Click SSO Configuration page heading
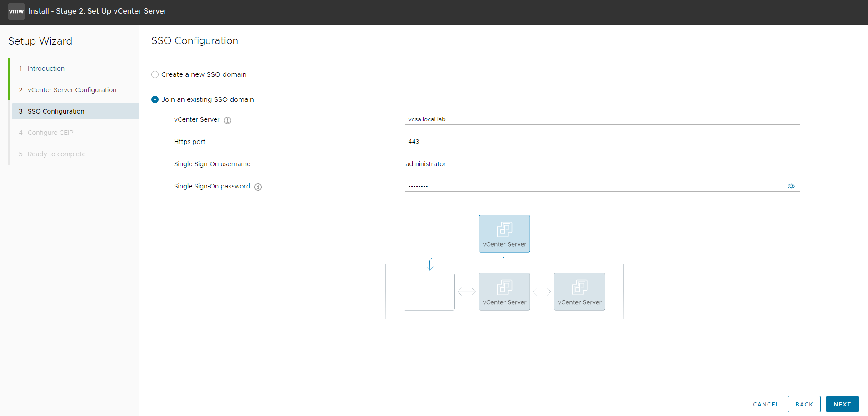The image size is (868, 416). tap(195, 40)
